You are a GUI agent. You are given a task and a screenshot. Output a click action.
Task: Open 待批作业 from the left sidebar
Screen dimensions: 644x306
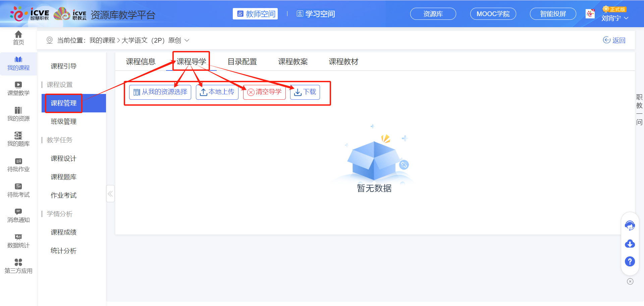18,165
